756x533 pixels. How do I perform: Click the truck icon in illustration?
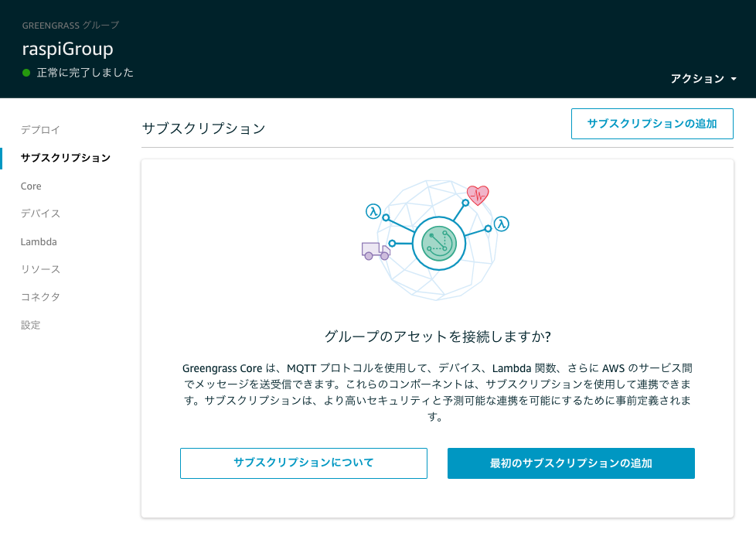pos(376,251)
